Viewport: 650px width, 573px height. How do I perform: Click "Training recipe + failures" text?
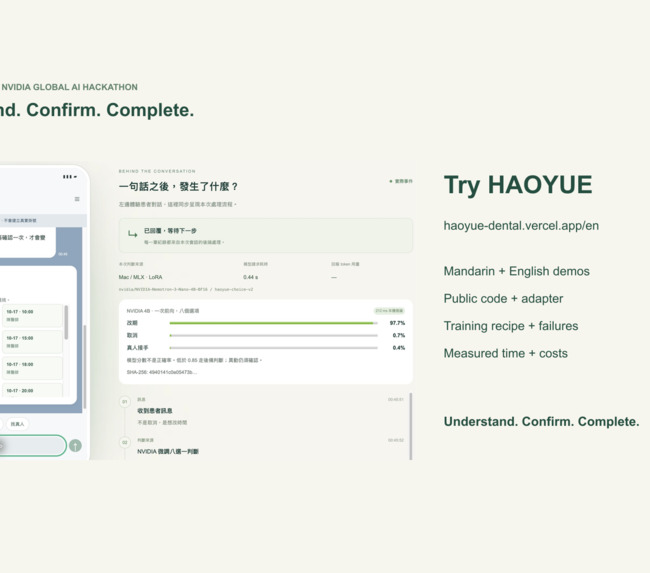click(511, 326)
